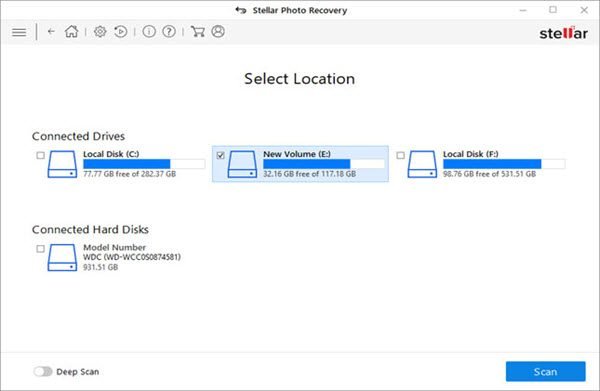Viewport: 600px width, 391px height.
Task: Click the New Volume (E:) drive icon
Action: (x=242, y=164)
